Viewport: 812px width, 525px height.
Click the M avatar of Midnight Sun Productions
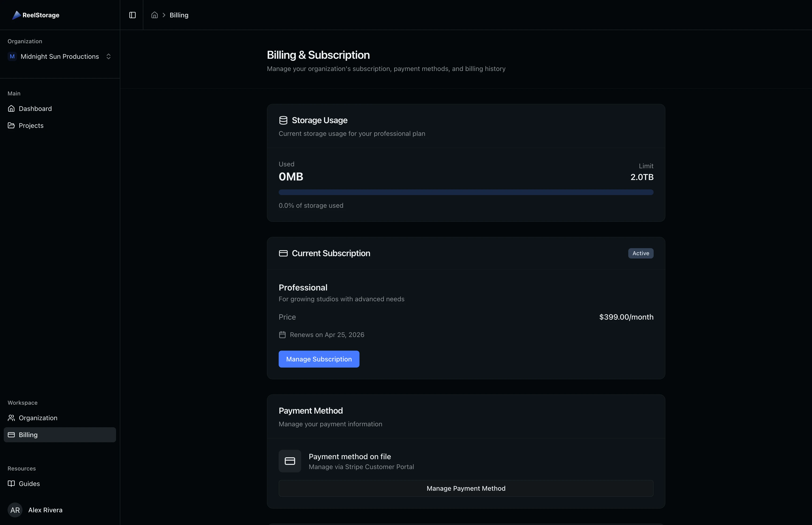[x=12, y=56]
